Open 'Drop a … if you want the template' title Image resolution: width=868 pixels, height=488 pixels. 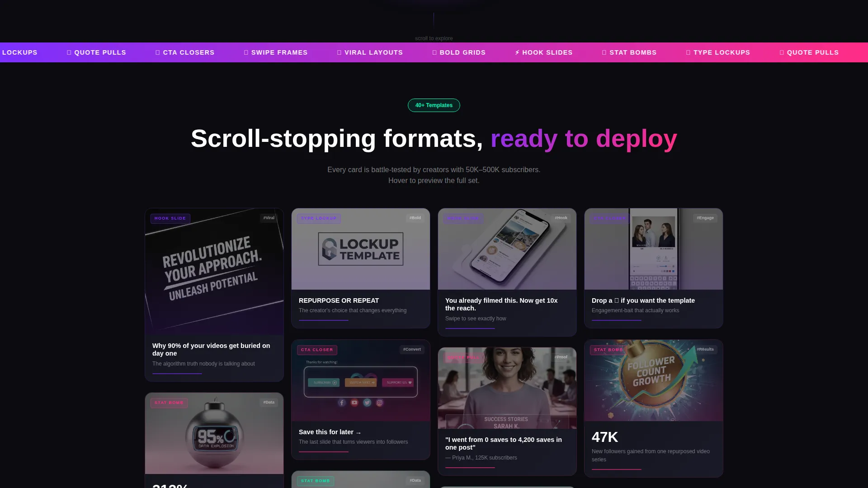643,300
